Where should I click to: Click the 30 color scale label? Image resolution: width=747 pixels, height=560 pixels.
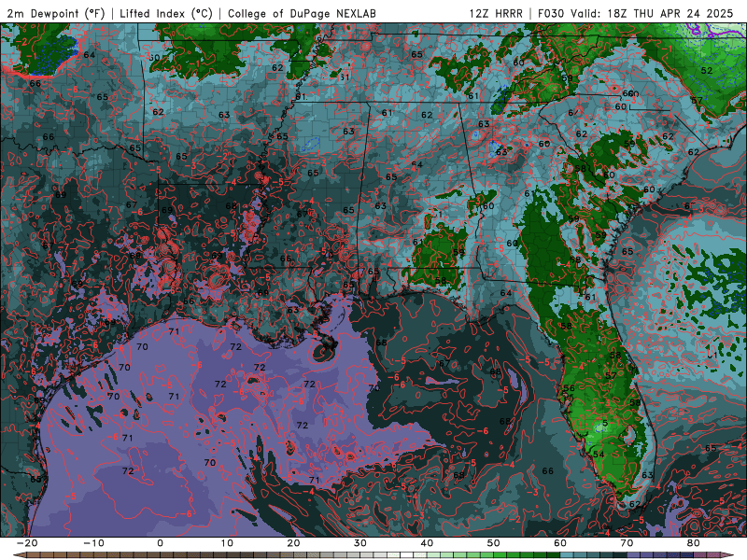tap(360, 543)
